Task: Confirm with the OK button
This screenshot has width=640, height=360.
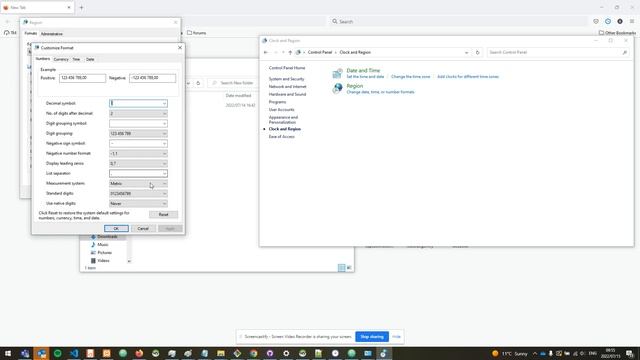Action: [116, 229]
